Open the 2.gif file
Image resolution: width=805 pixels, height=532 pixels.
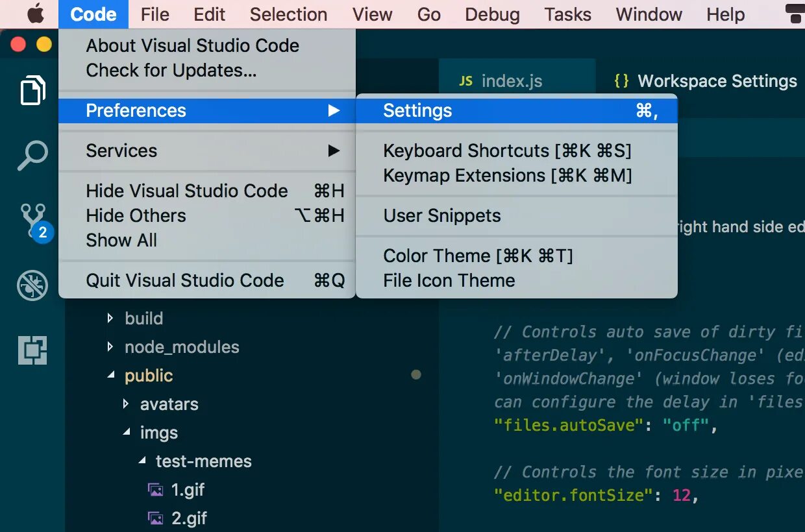point(252,518)
